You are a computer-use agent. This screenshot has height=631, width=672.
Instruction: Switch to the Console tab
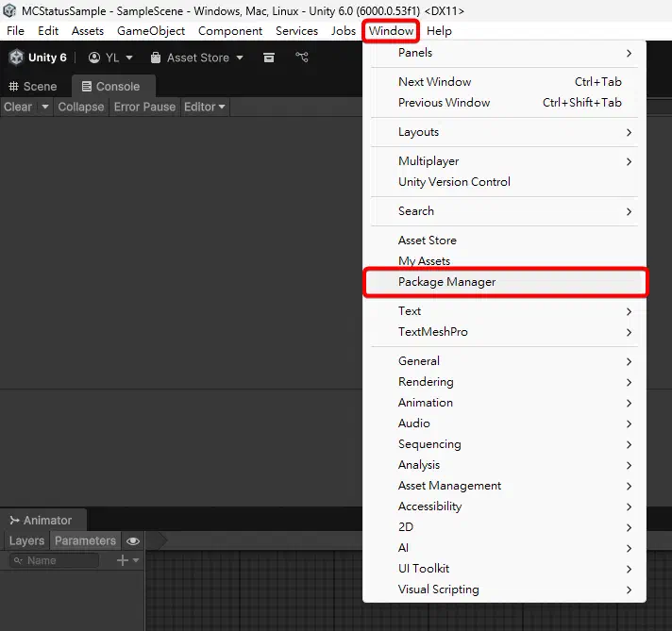(x=113, y=87)
